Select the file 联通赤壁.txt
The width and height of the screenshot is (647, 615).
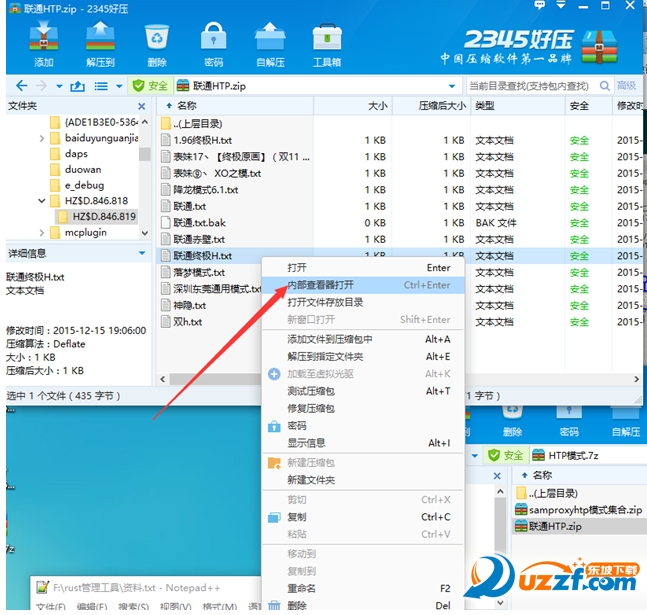click(x=199, y=239)
